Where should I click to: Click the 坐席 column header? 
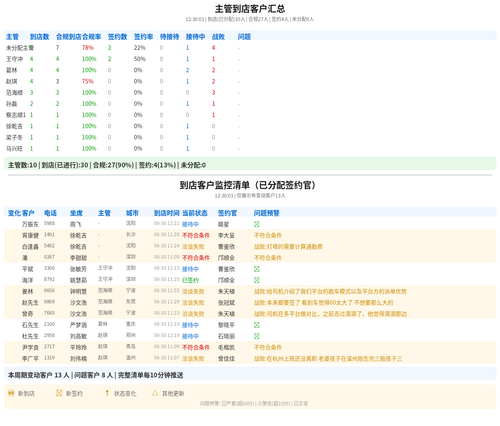pyautogui.click(x=76, y=213)
